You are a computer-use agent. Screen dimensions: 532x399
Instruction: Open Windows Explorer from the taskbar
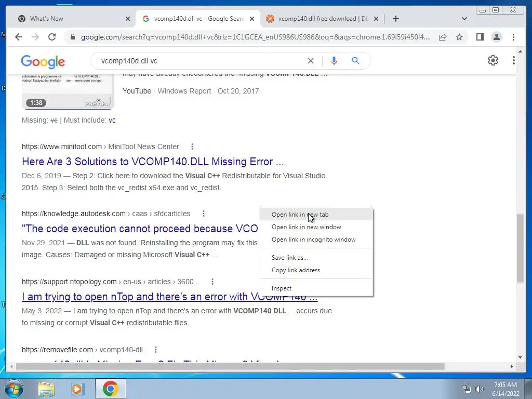[46, 389]
